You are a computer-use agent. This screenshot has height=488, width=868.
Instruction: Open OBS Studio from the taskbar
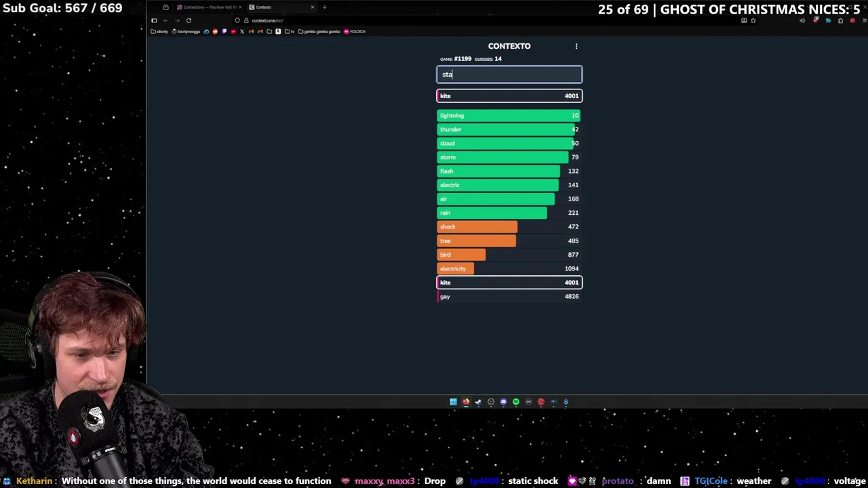coord(491,402)
